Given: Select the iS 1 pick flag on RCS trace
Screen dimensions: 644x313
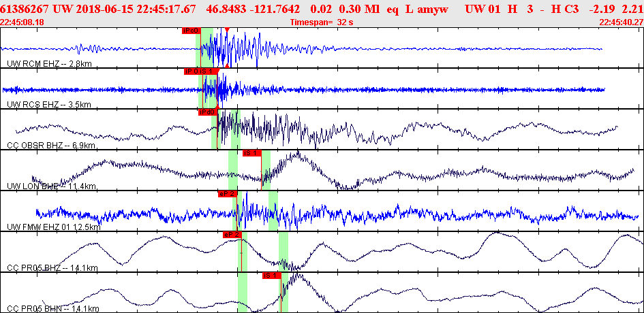Looking at the screenshot, I should tap(209, 71).
